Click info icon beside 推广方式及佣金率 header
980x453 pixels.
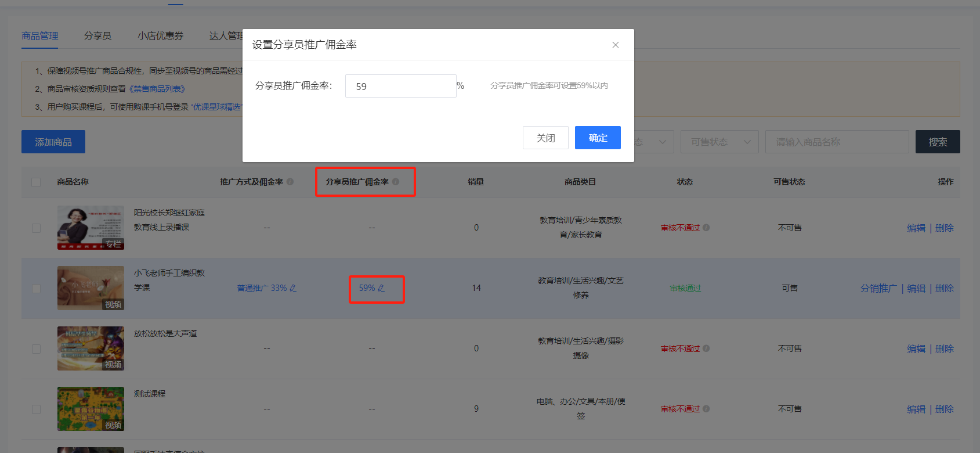[x=290, y=182]
